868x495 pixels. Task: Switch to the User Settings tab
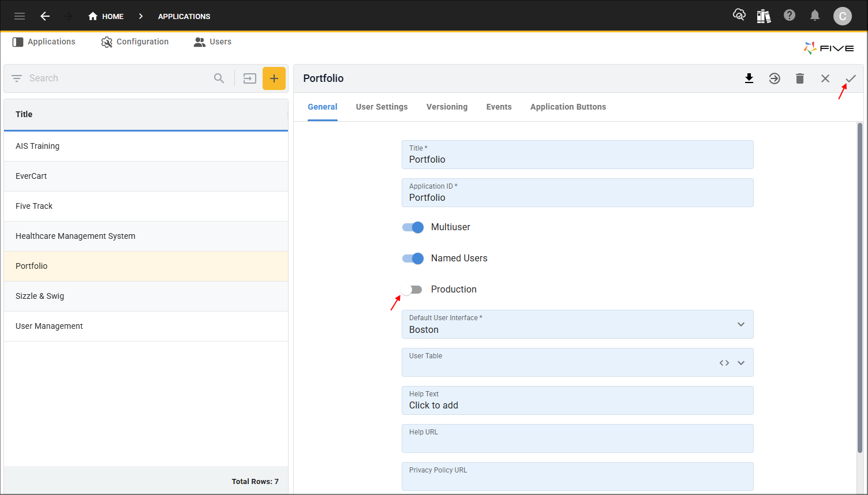point(381,107)
